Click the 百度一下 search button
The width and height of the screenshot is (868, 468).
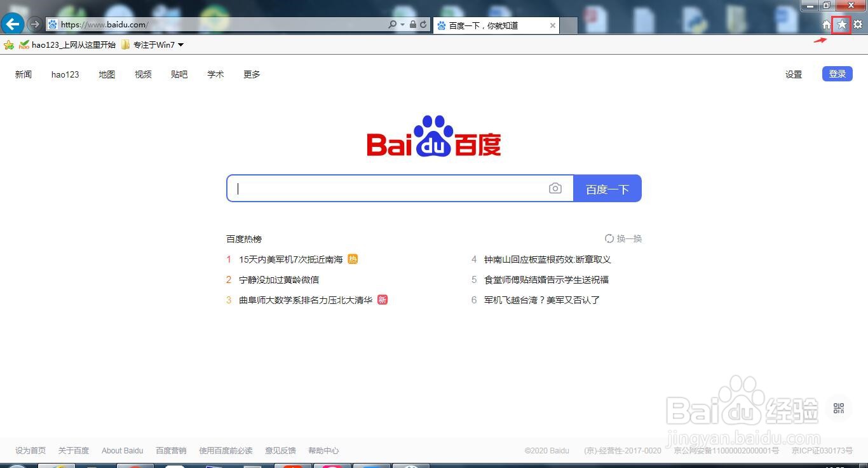pos(607,188)
